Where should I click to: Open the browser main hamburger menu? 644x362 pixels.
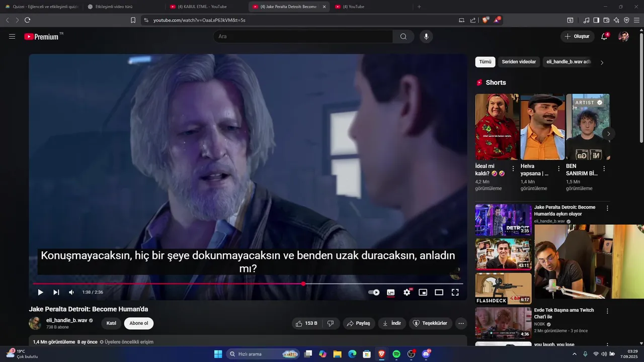636,20
